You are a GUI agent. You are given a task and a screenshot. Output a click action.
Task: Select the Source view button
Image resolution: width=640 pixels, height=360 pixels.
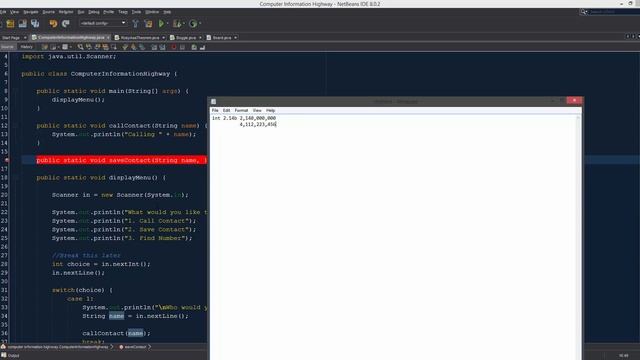[x=8, y=47]
